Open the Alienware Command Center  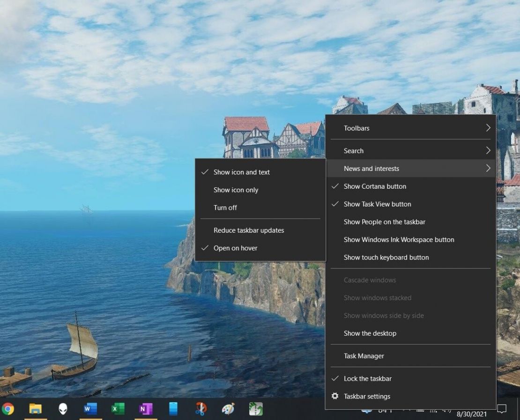point(63,408)
